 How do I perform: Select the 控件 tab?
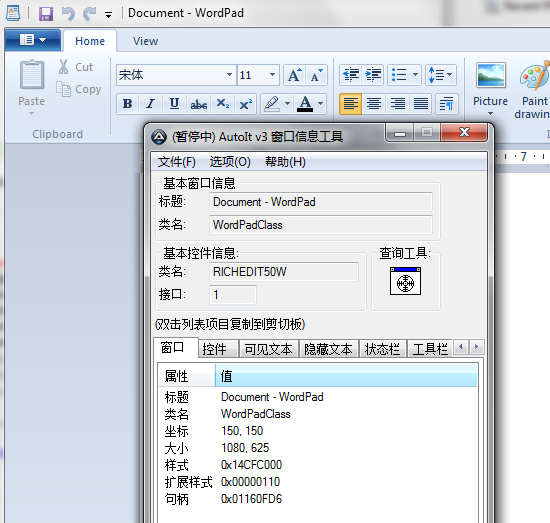click(x=218, y=349)
